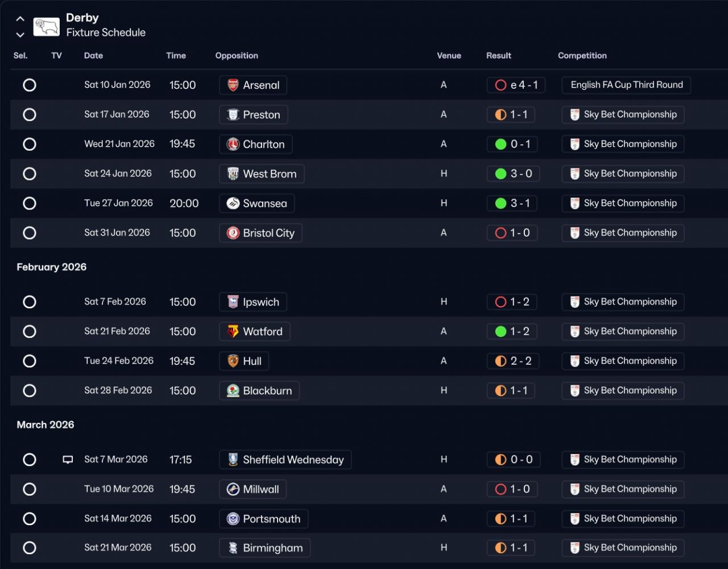The image size is (728, 569).
Task: Open the English FA Cup Third Round competition link
Action: coord(626,85)
